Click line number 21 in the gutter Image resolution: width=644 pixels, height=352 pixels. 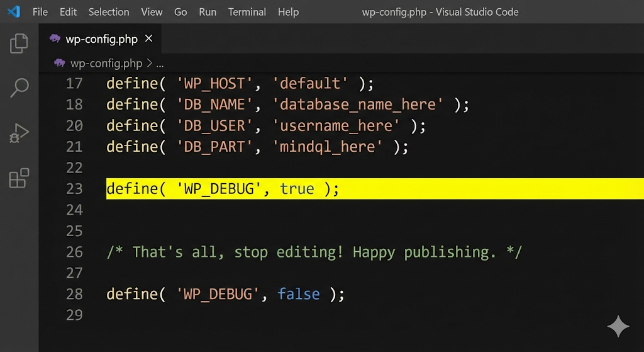74,147
